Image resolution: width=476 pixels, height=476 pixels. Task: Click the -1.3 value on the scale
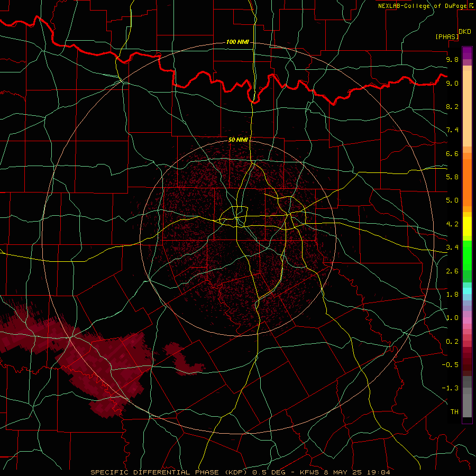coord(450,388)
